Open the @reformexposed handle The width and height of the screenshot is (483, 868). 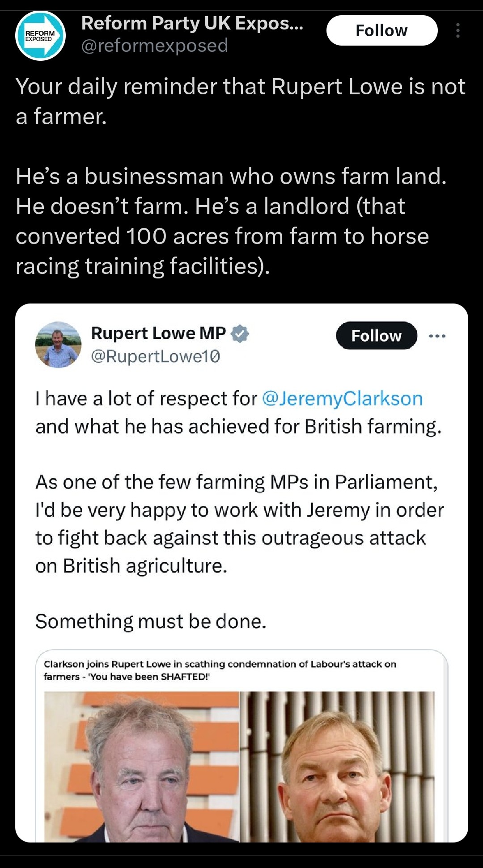154,46
